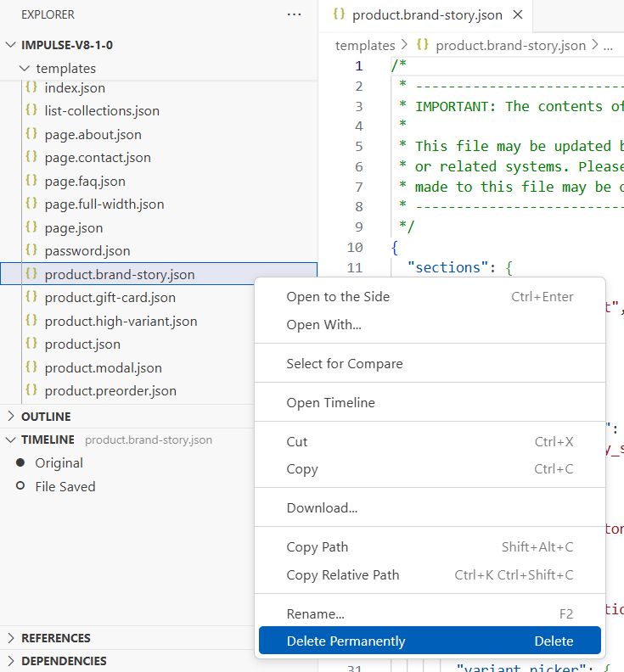Select the File Saved timeline entry
Screen dimensions: 624x672
click(65, 486)
